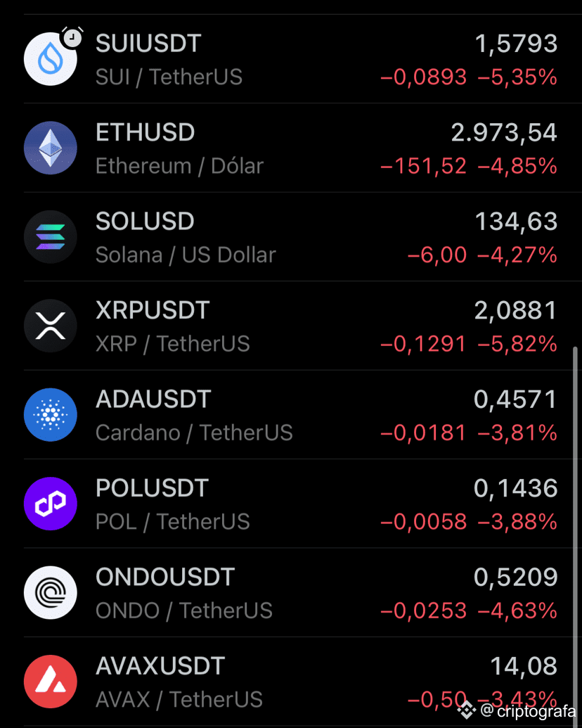
Task: Tap the alarm clock badge on SUI
Action: pos(72,37)
